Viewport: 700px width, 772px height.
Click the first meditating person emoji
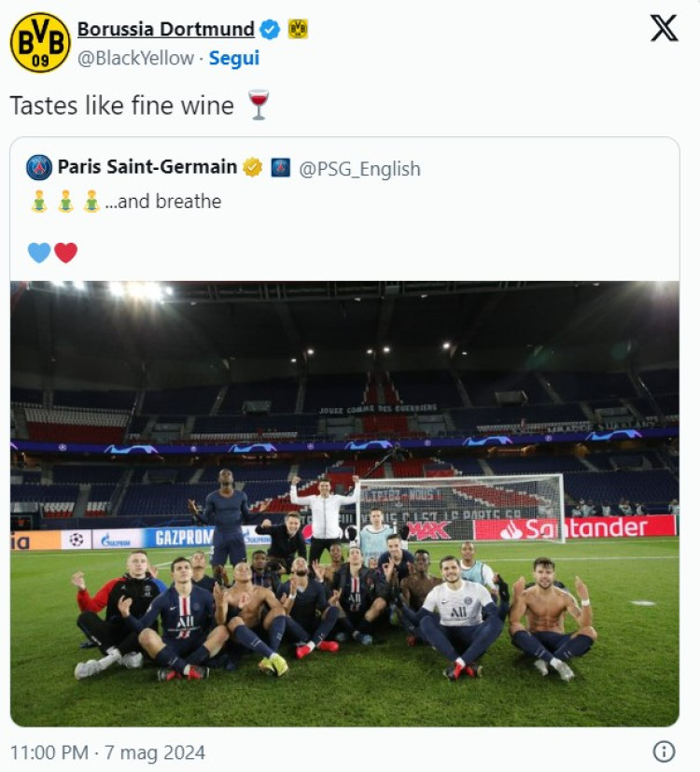(39, 202)
